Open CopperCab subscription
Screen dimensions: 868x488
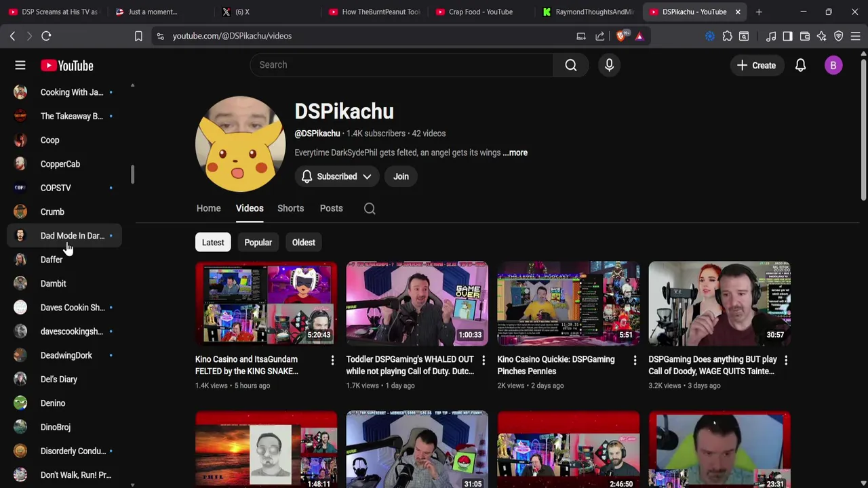pyautogui.click(x=64, y=164)
